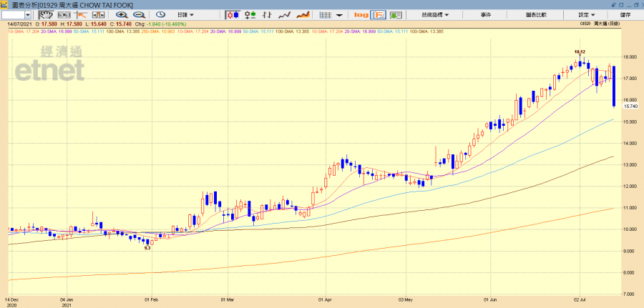Switch to line chart type
This screenshot has width=644, height=308.
[284, 14]
